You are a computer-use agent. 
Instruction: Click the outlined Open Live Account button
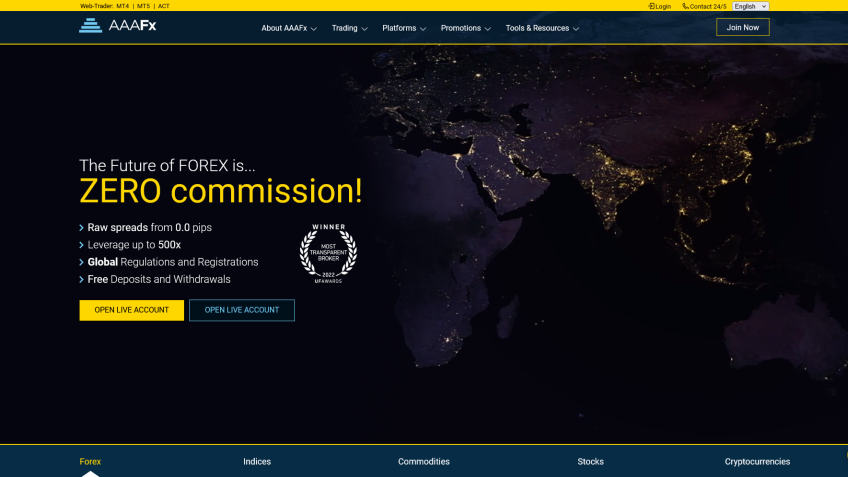point(242,310)
